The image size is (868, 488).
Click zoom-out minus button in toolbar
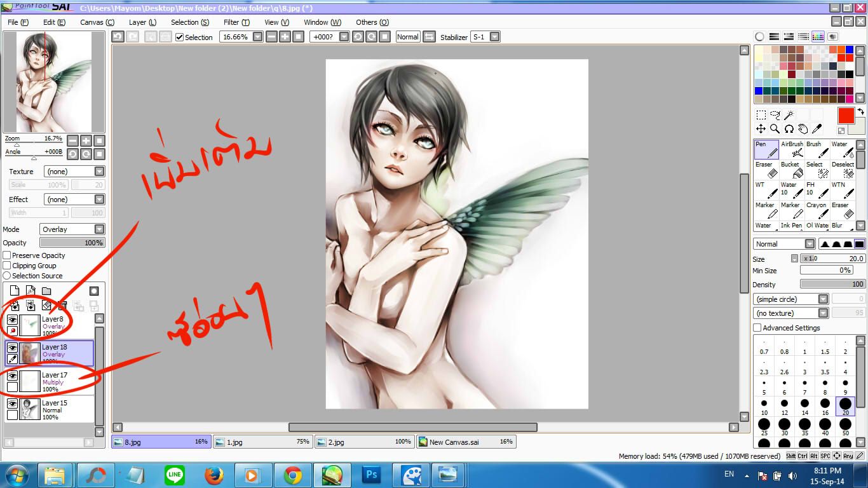[271, 37]
